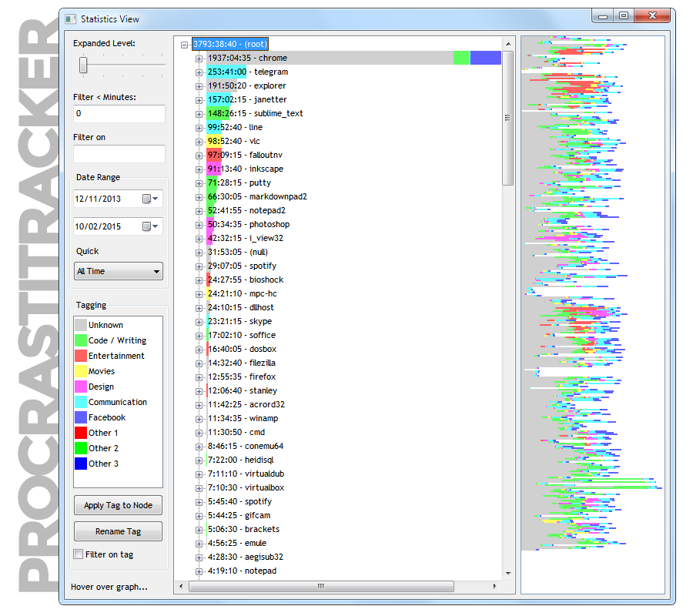Open the start date calendar picker
This screenshot has height=616, width=693.
(x=150, y=199)
